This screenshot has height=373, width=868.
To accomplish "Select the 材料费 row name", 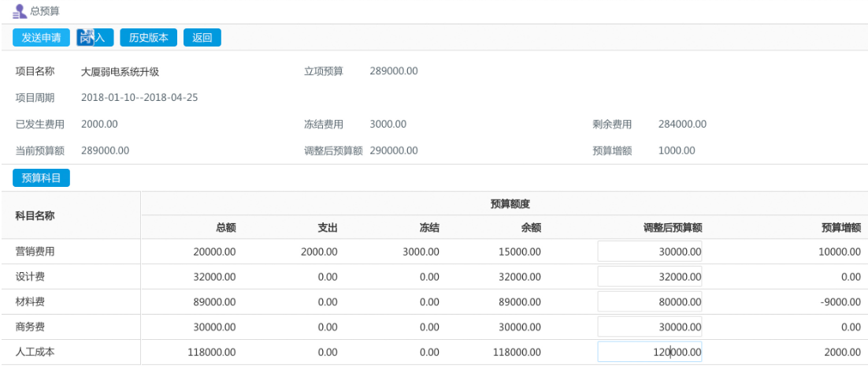I will tap(30, 301).
